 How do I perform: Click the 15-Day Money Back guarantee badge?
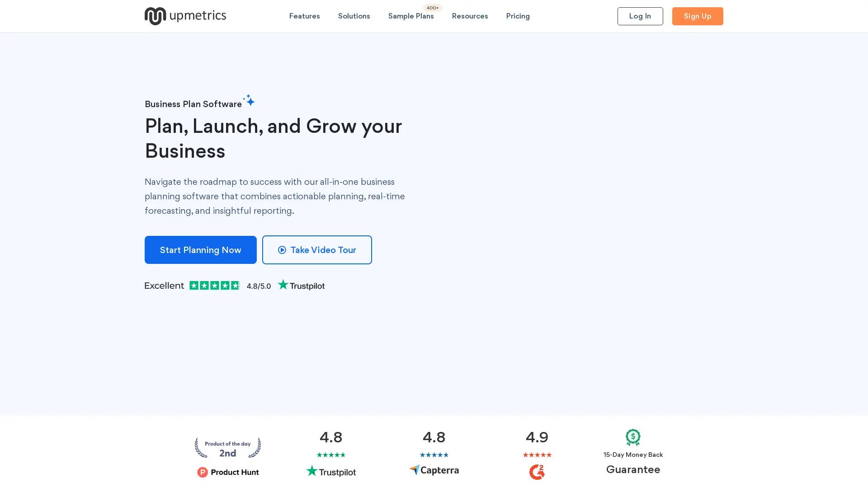632,437
